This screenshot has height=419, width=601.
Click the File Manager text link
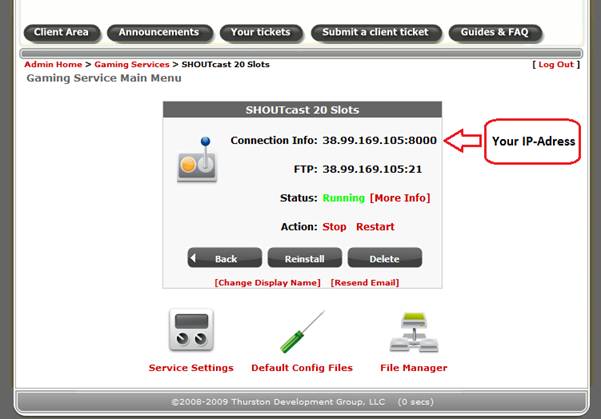pyautogui.click(x=414, y=368)
